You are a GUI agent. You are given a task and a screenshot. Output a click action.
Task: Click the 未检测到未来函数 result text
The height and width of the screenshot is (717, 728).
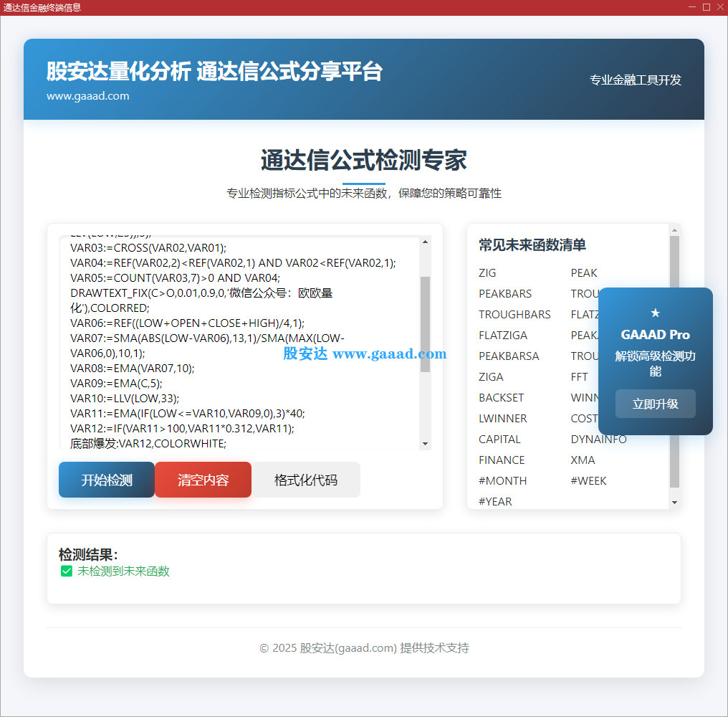click(x=123, y=571)
